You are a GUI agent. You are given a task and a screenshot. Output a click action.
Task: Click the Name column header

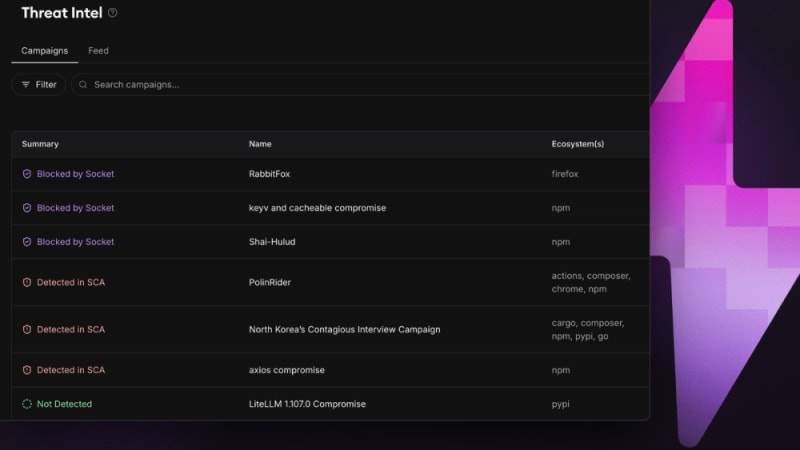260,144
